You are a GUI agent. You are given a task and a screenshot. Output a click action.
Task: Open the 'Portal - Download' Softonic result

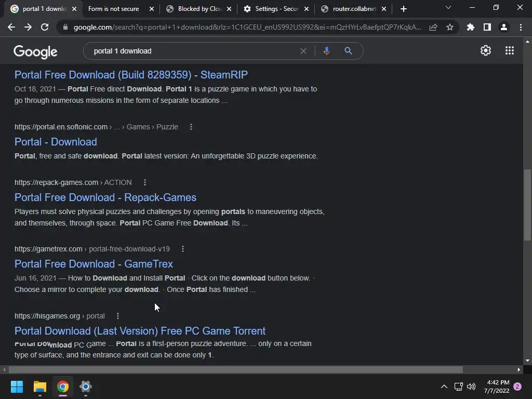tap(56, 142)
